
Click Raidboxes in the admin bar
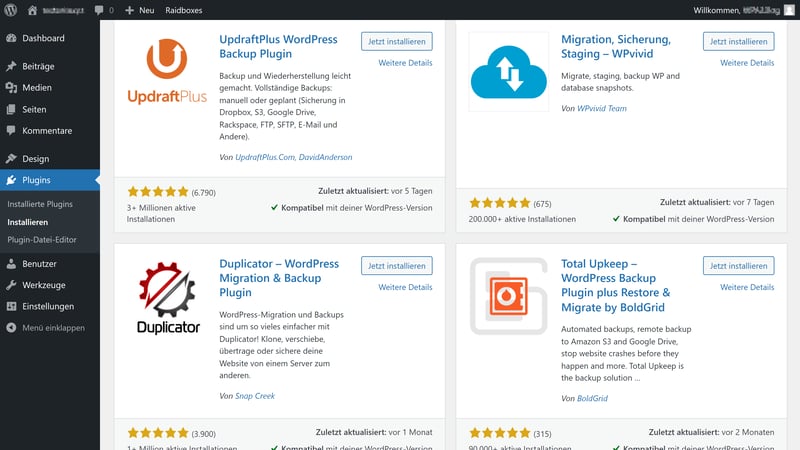pos(183,9)
